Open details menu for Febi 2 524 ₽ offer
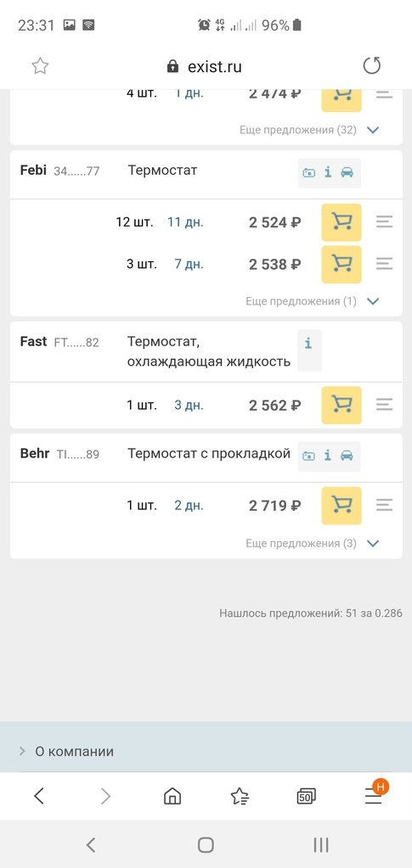 tap(384, 222)
